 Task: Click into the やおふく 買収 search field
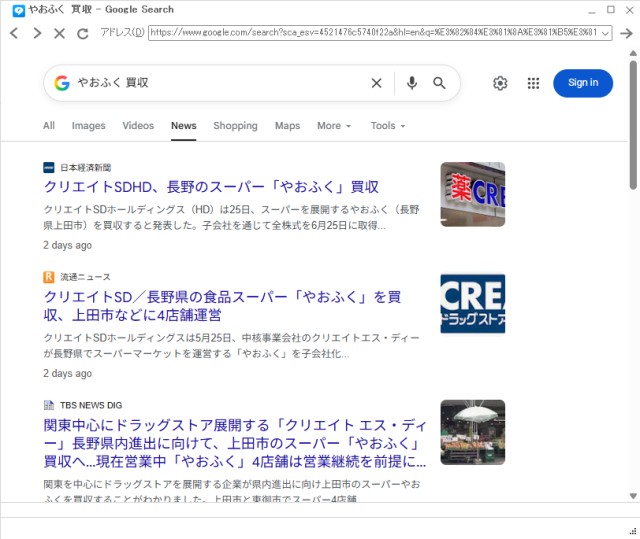click(x=220, y=83)
